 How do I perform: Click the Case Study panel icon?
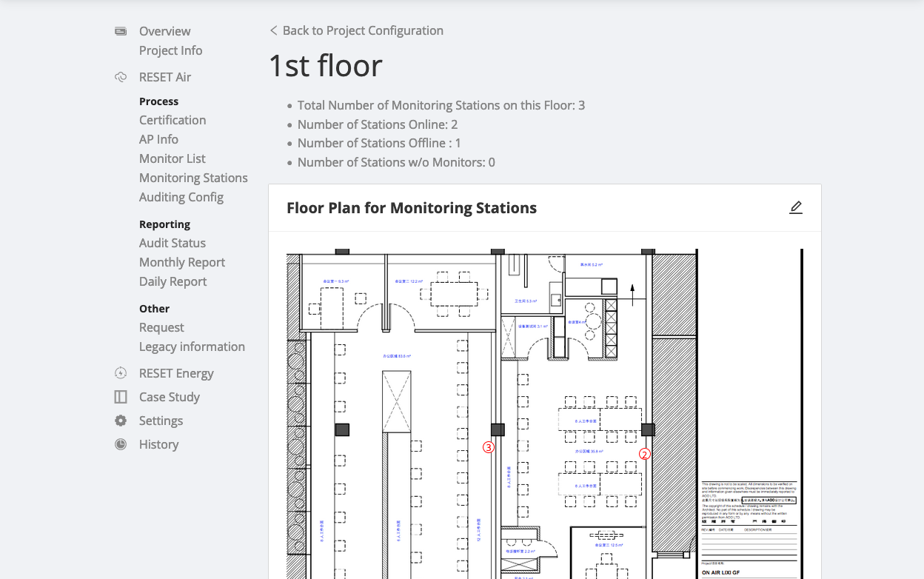pos(121,397)
